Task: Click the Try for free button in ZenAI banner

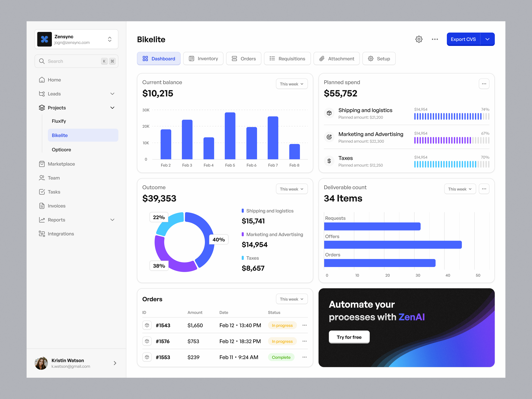Action: (349, 337)
